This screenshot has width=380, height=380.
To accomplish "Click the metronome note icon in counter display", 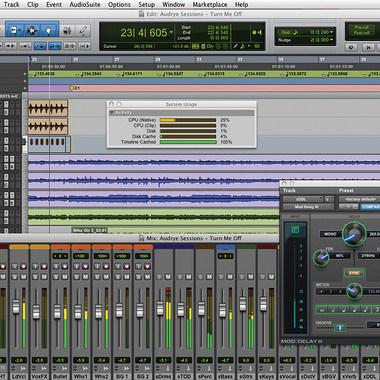I will point(243,46).
